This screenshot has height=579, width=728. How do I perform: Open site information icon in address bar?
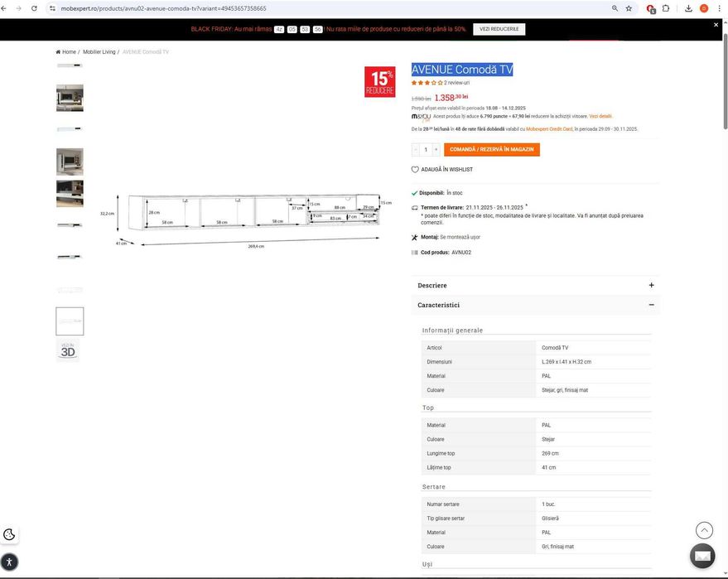click(x=52, y=8)
